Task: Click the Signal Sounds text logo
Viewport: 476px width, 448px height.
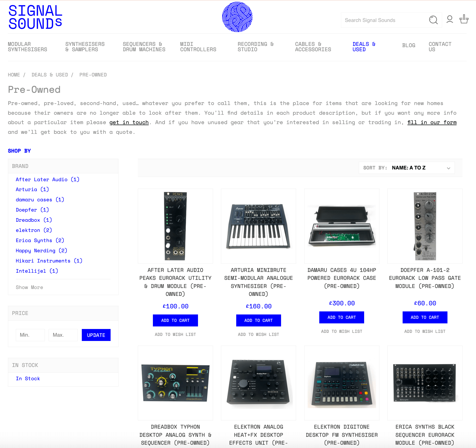Action: pyautogui.click(x=35, y=17)
